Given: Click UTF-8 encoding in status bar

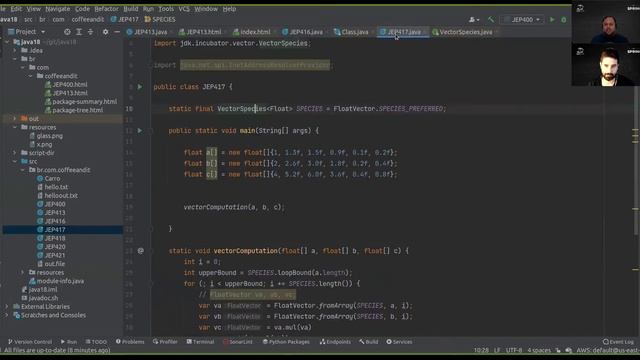Looking at the screenshot, I should click(514, 351).
